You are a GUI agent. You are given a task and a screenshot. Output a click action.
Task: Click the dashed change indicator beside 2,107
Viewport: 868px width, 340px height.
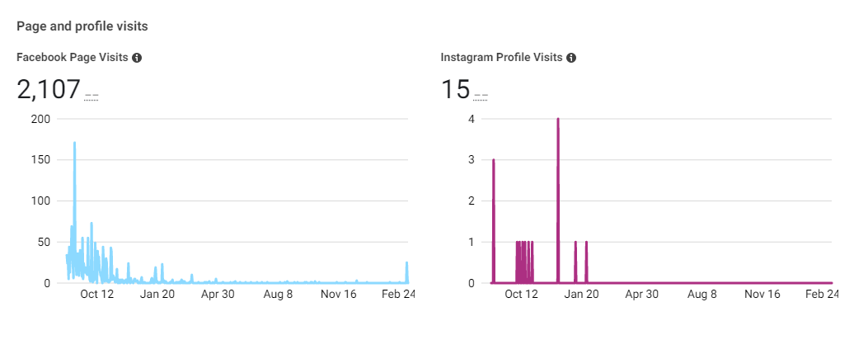tap(91, 96)
